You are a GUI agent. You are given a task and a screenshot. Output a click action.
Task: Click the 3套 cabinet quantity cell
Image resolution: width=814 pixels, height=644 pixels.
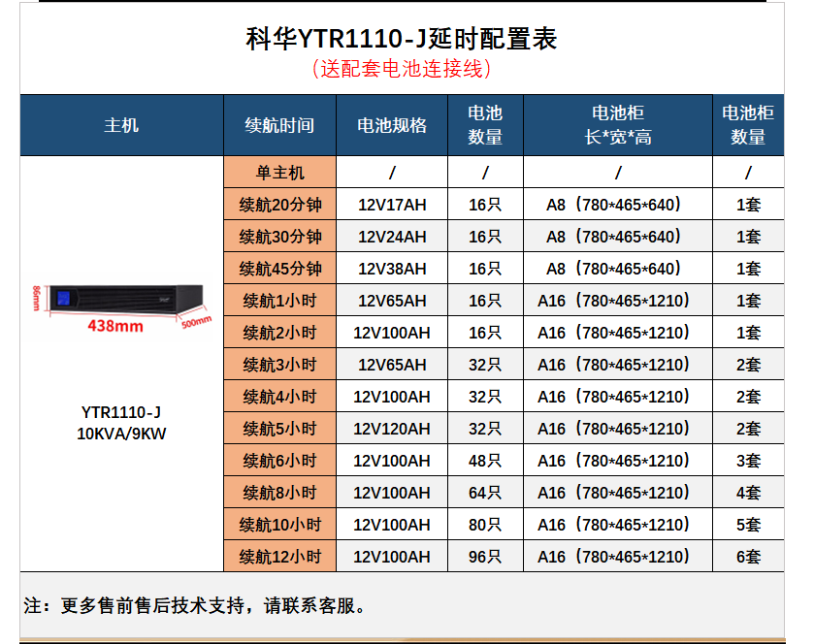pos(748,461)
